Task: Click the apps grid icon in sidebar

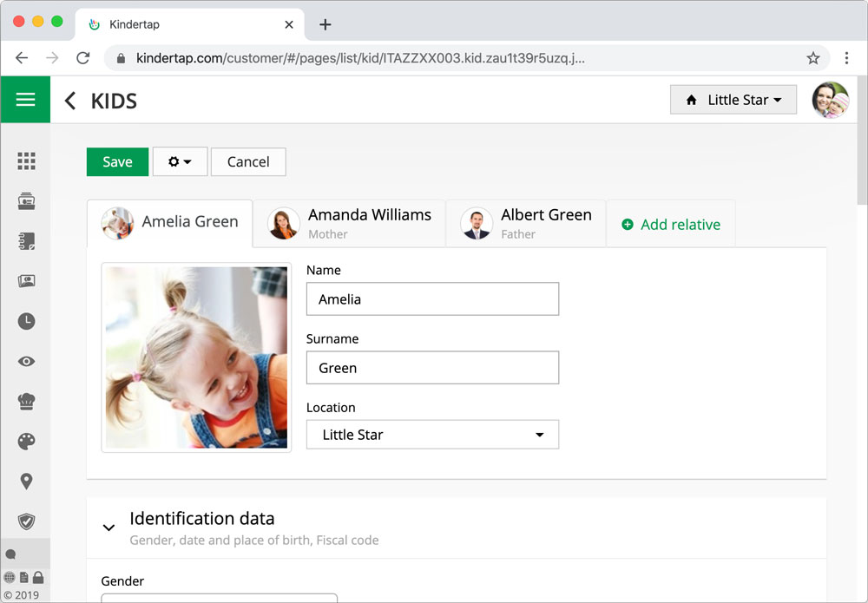Action: pyautogui.click(x=26, y=161)
